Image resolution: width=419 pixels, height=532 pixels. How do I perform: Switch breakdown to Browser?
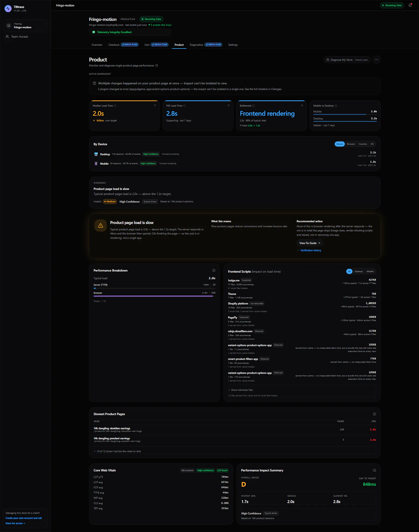click(x=351, y=144)
